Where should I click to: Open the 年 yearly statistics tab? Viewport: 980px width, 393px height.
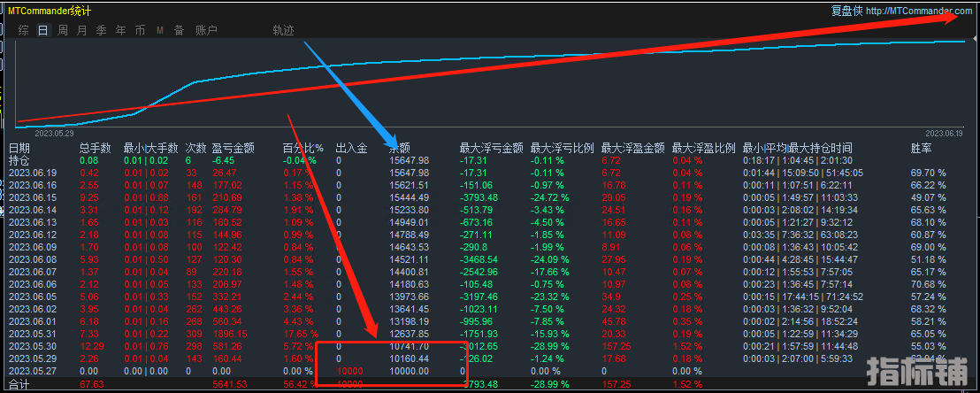pos(120,30)
